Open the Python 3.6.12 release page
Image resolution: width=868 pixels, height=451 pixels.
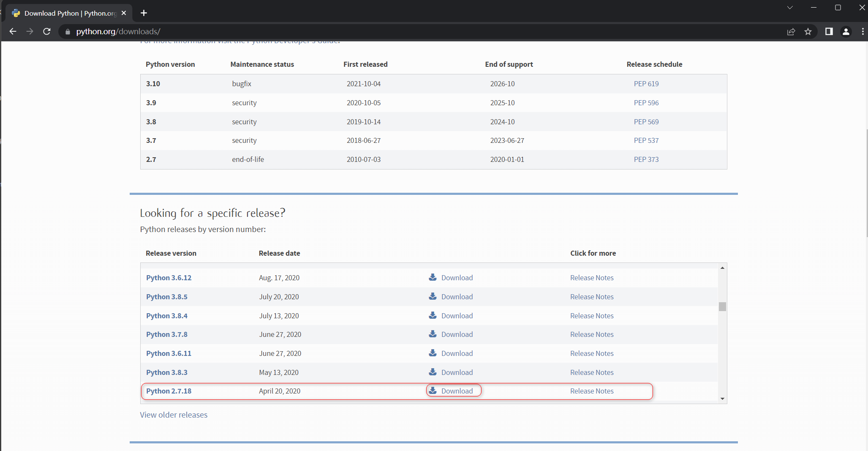pos(169,278)
